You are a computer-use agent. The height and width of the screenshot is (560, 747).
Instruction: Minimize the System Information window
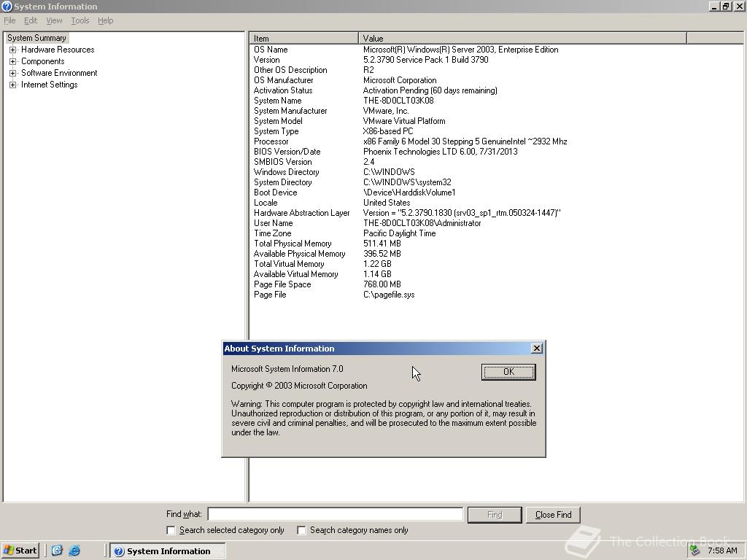713,6
